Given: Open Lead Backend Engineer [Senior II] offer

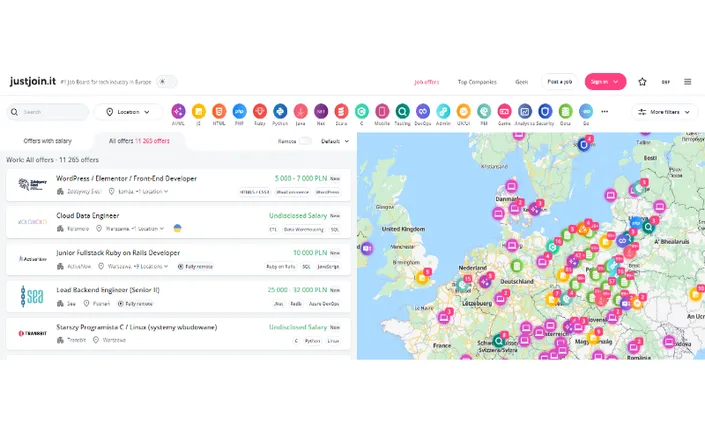Looking at the screenshot, I should coord(178,297).
